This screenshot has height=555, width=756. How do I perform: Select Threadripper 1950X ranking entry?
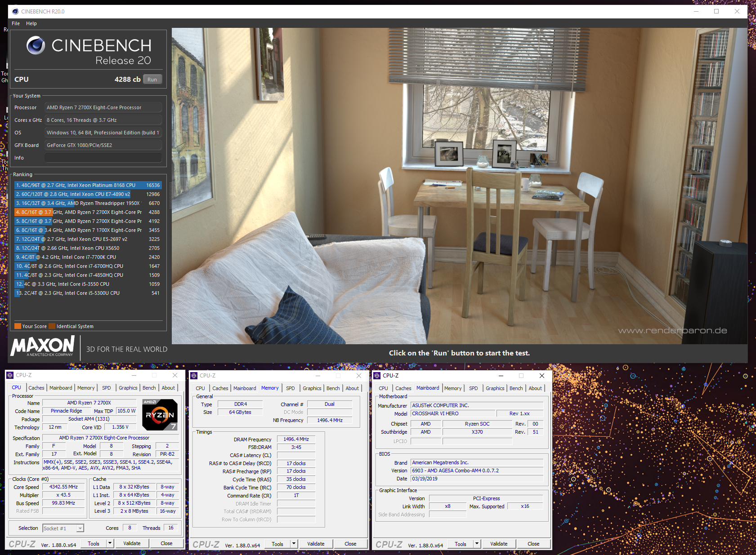pos(88,203)
